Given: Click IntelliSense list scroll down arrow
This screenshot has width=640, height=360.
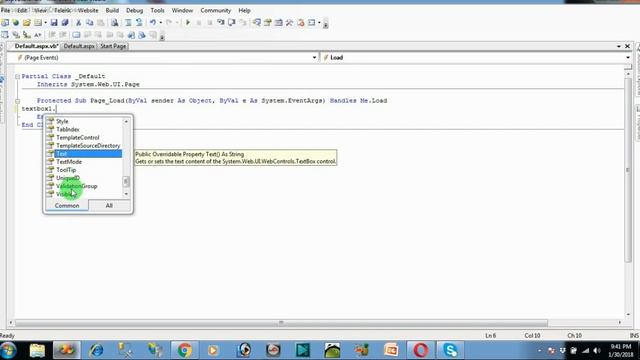Looking at the screenshot, I should (126, 194).
